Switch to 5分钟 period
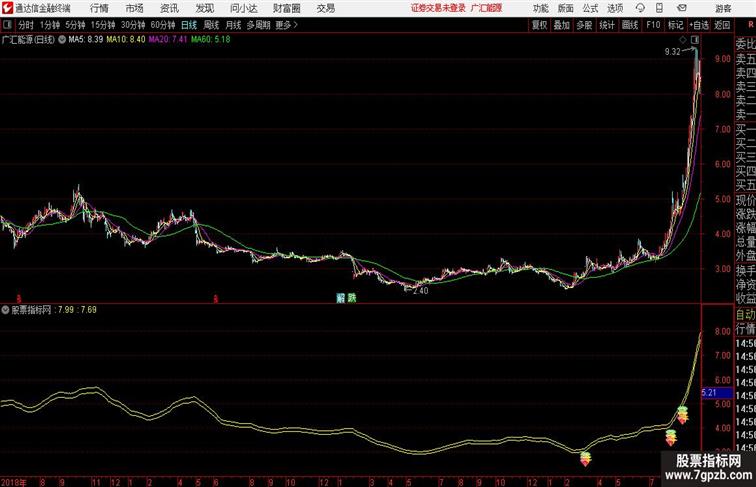The width and height of the screenshot is (756, 487). [75, 25]
